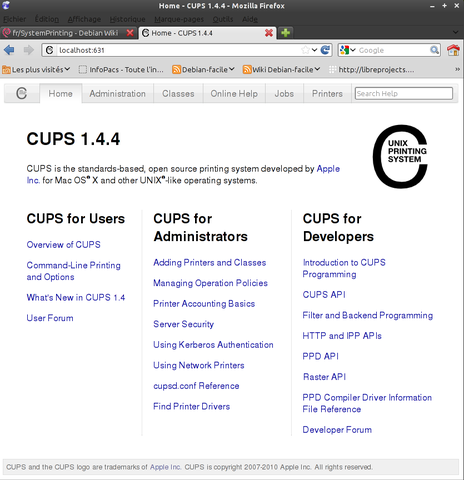Open Using Kerberos Authentication link
Screen dimensions: 464x480
click(213, 345)
